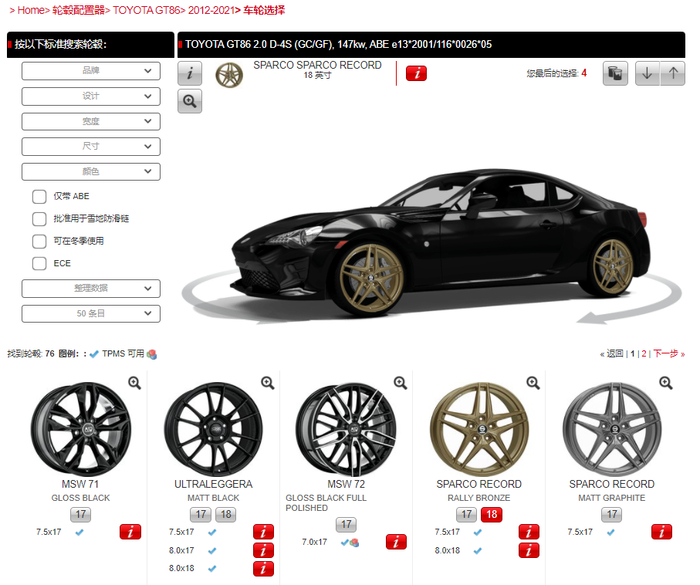Screen dimensions: 700x585
Task: Open info for Rally Bronze 8.0x18
Action: coord(529,550)
